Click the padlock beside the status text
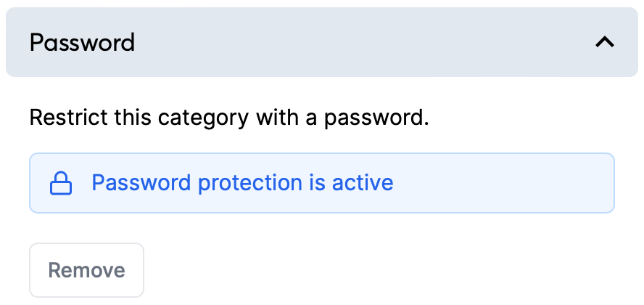 point(61,183)
